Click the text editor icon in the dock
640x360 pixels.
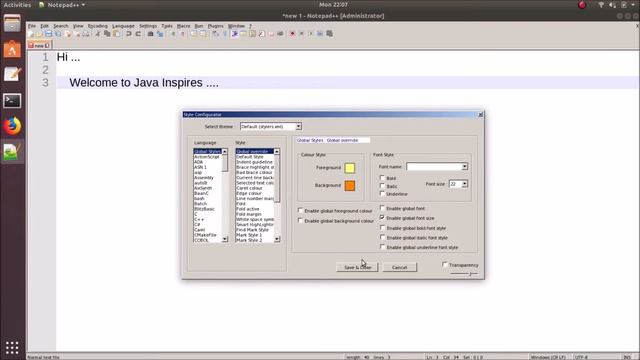pos(12,75)
